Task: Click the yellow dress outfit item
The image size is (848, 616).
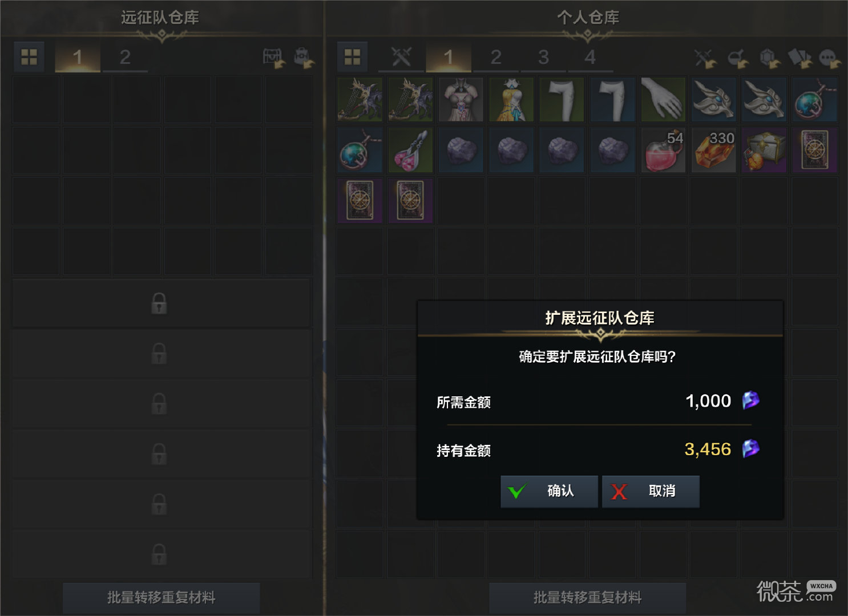Action: pyautogui.click(x=511, y=100)
